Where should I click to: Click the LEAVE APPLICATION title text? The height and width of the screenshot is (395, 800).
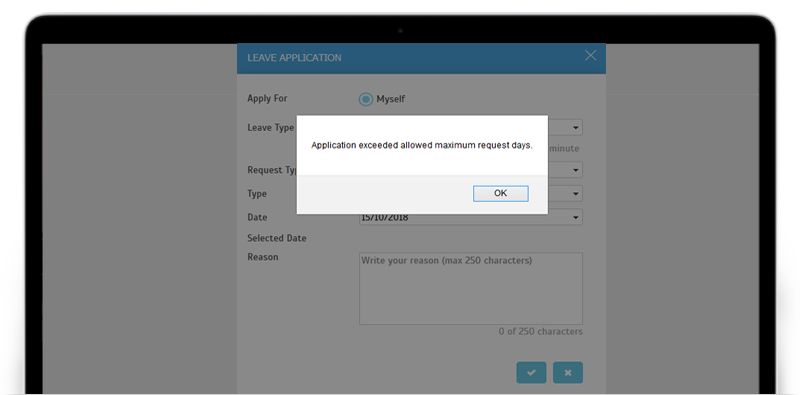pos(294,58)
